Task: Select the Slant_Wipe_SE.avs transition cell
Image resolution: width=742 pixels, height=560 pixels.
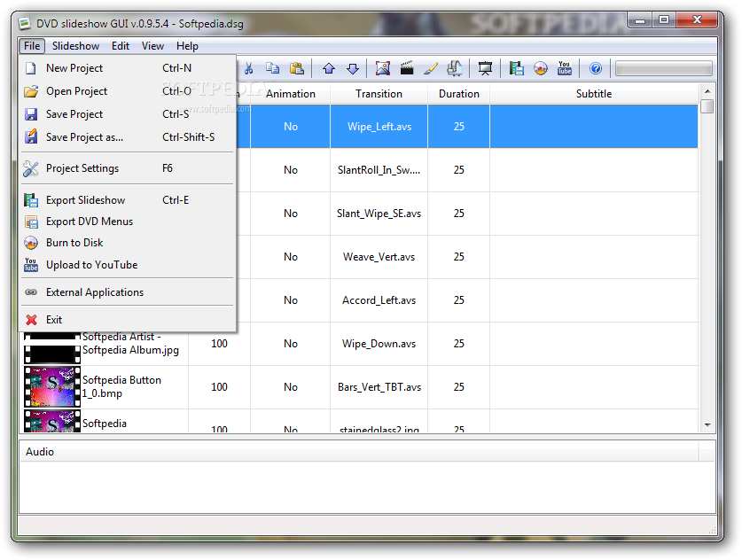Action: [x=379, y=214]
